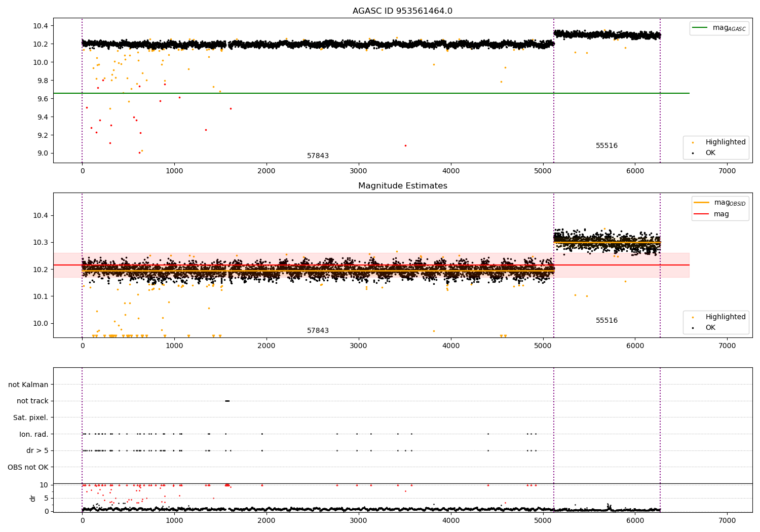The height and width of the screenshot is (532, 760).
Task: Click the 9.6 y-axis tick label
Action: coord(42,99)
